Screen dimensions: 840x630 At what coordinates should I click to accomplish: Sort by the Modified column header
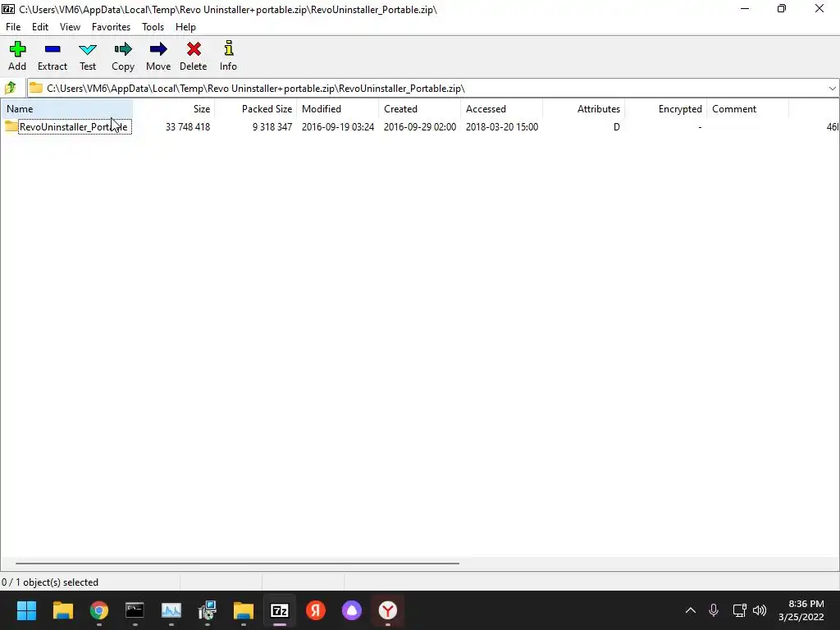pyautogui.click(x=337, y=109)
